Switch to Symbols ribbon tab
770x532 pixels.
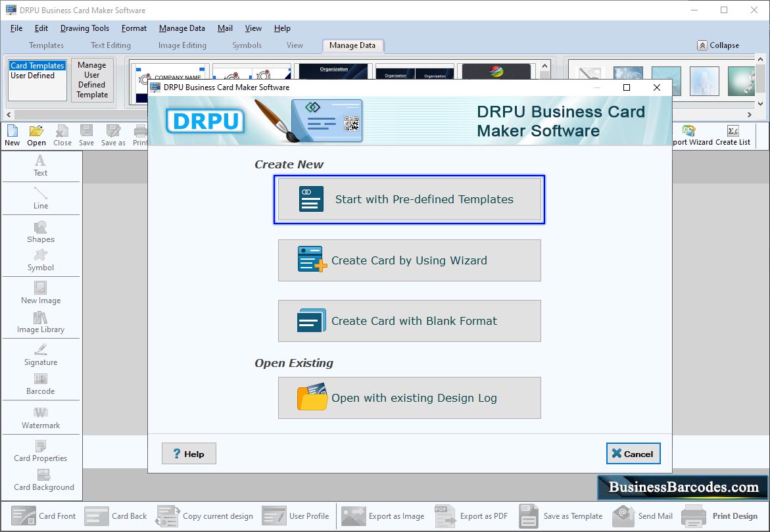[x=247, y=45]
